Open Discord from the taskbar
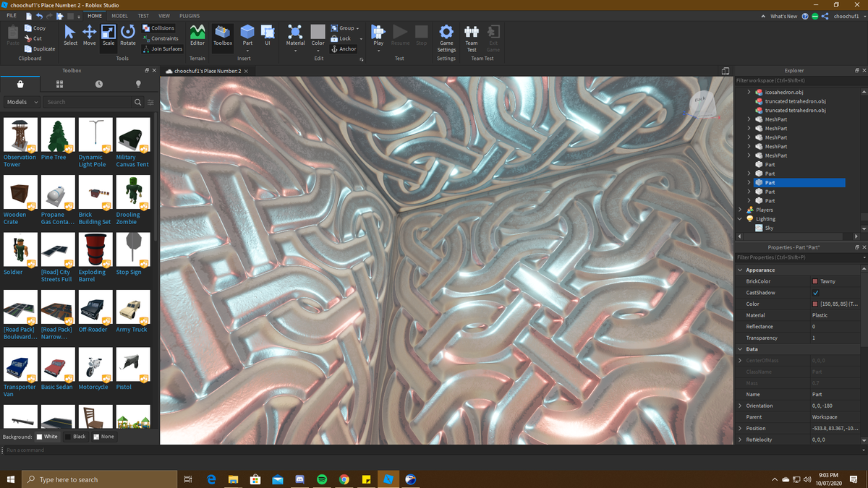868x488 pixels. click(x=299, y=479)
